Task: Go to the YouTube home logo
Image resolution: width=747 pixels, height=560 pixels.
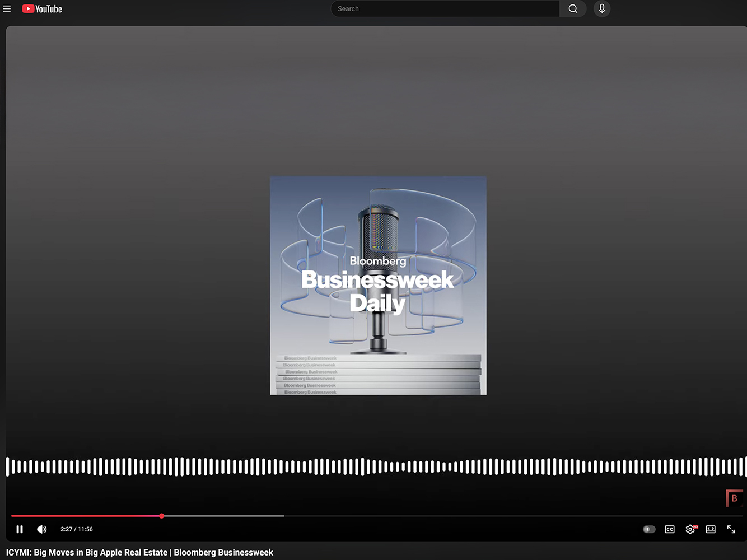Action: click(x=42, y=9)
